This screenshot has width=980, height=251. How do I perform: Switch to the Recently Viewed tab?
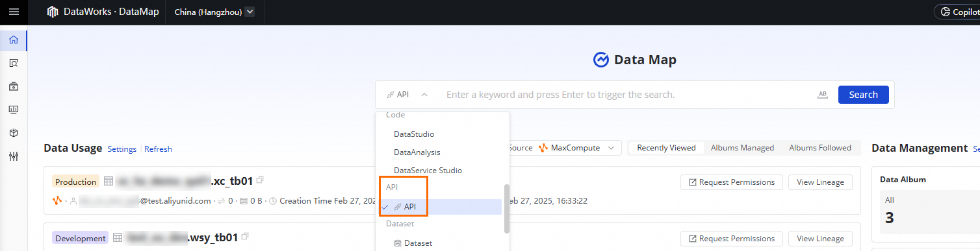coord(666,148)
